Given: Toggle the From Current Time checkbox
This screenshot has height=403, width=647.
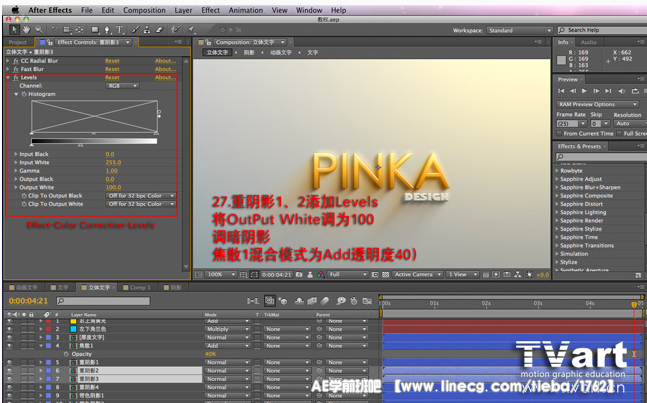Looking at the screenshot, I should (x=559, y=133).
